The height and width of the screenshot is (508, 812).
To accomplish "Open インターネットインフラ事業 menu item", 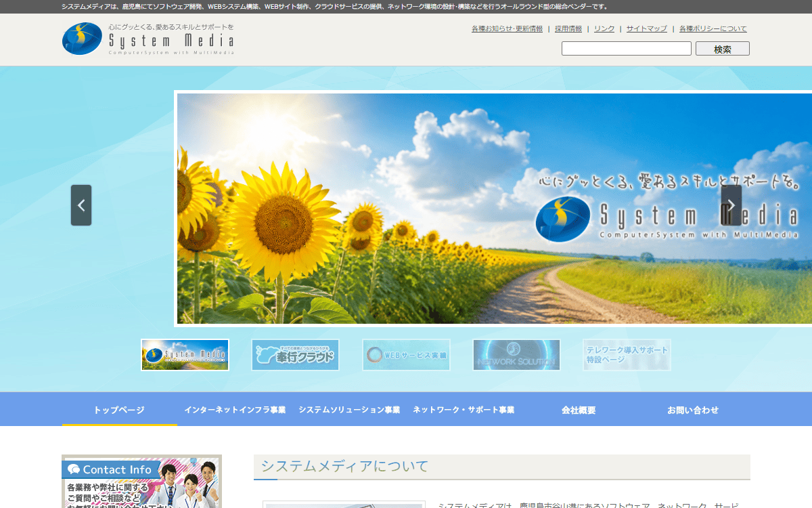I will (235, 410).
